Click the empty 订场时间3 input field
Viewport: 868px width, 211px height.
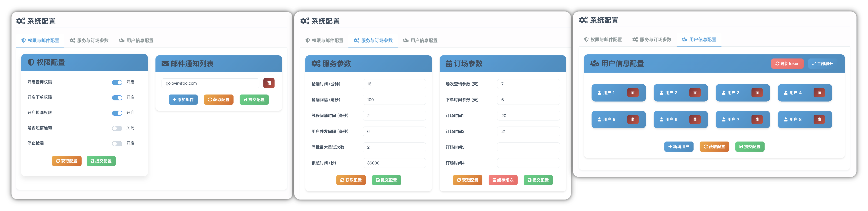(528, 147)
